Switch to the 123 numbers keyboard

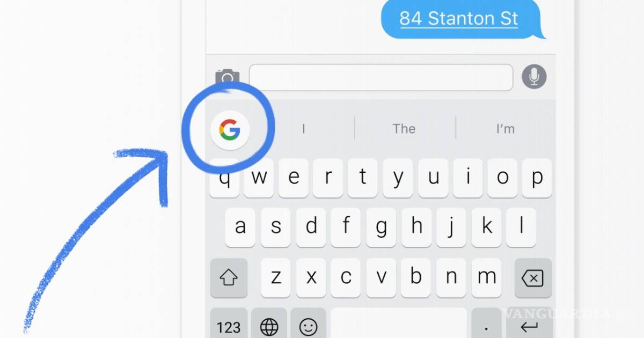click(229, 326)
